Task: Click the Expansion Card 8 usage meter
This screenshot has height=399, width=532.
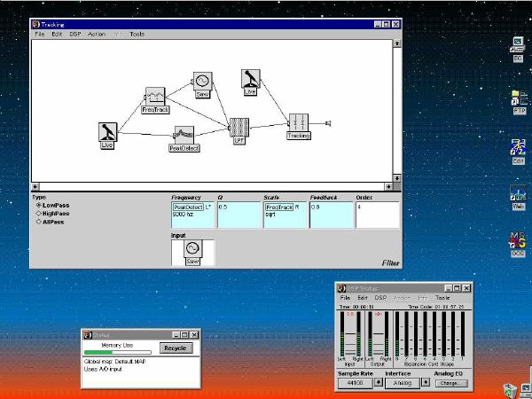Action: 397,334
